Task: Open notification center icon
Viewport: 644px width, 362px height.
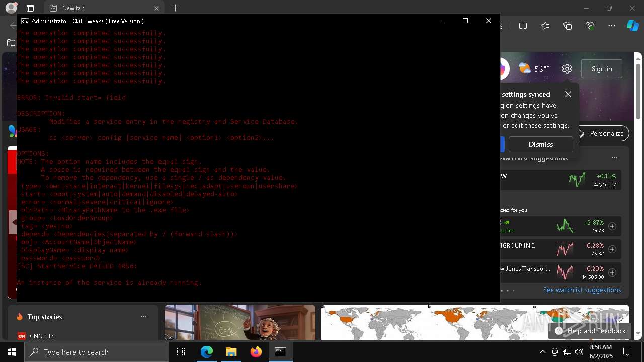Action: pos(627,352)
